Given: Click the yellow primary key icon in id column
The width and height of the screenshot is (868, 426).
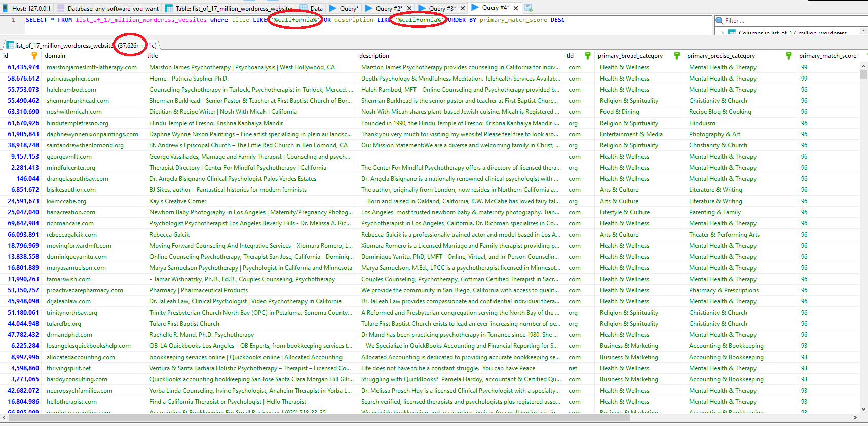Looking at the screenshot, I should pos(34,56).
